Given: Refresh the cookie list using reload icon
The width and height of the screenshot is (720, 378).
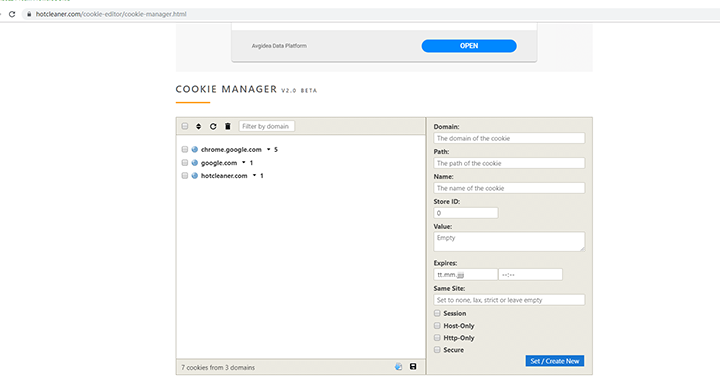Looking at the screenshot, I should (x=213, y=126).
